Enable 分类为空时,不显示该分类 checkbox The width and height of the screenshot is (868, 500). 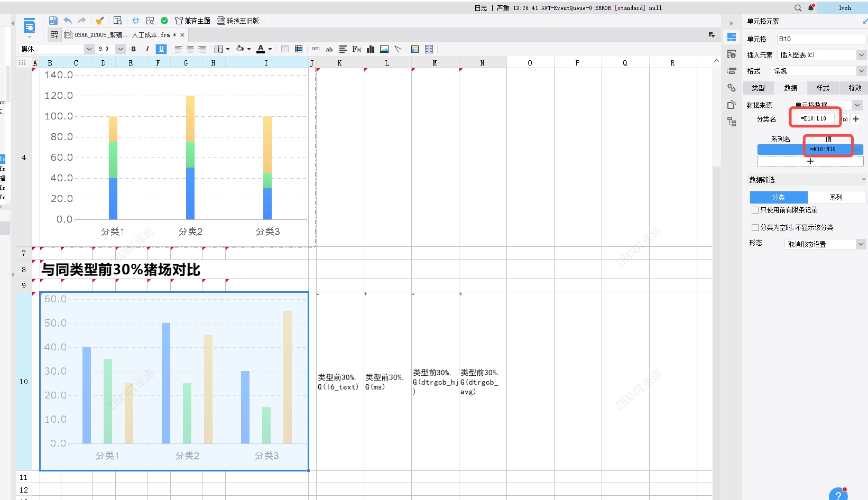click(x=755, y=228)
